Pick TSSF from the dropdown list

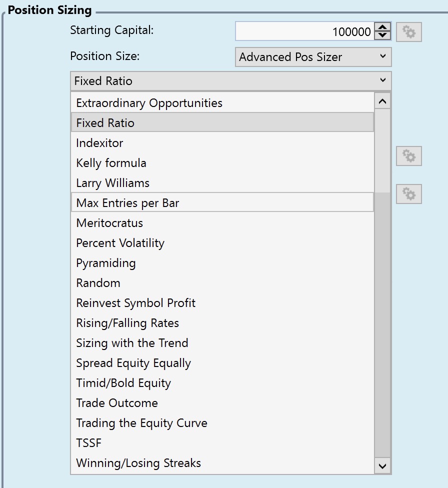pyautogui.click(x=88, y=443)
